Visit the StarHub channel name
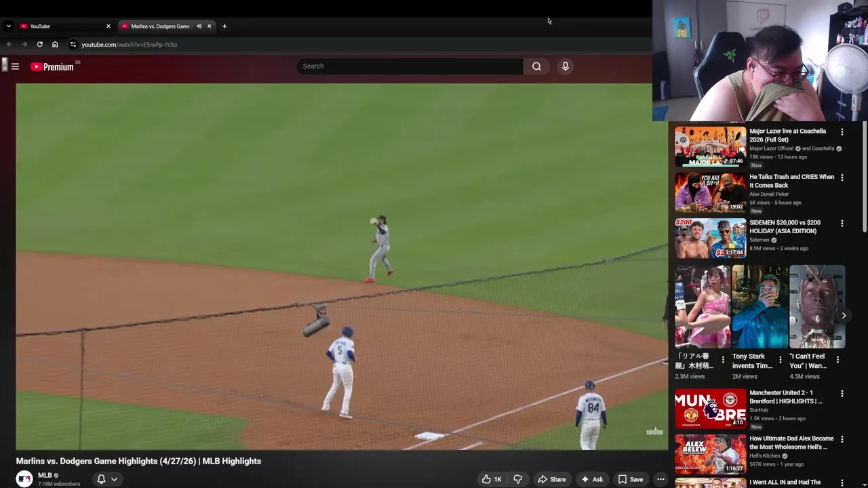This screenshot has width=868, height=488. click(759, 410)
